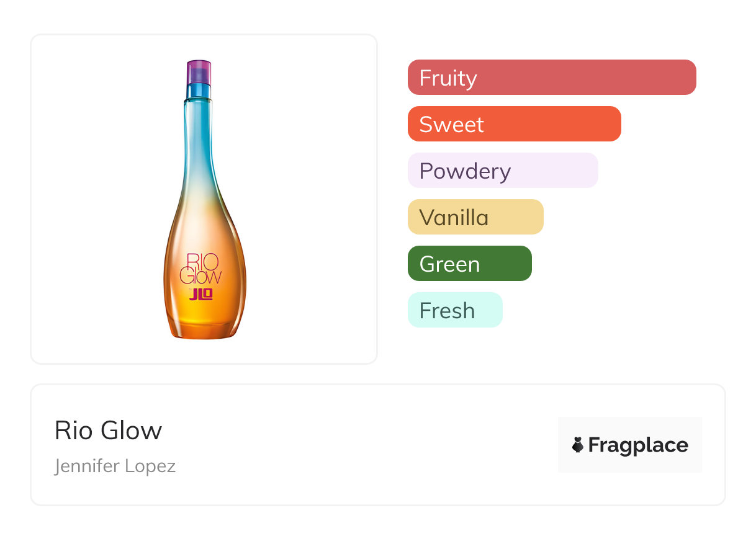The image size is (756, 536).
Task: Click the RIO Glow lettering on the bottle
Action: pyautogui.click(x=200, y=268)
